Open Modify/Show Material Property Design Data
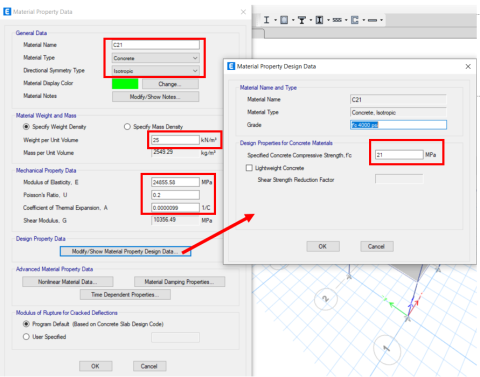480x377 pixels. (x=125, y=251)
